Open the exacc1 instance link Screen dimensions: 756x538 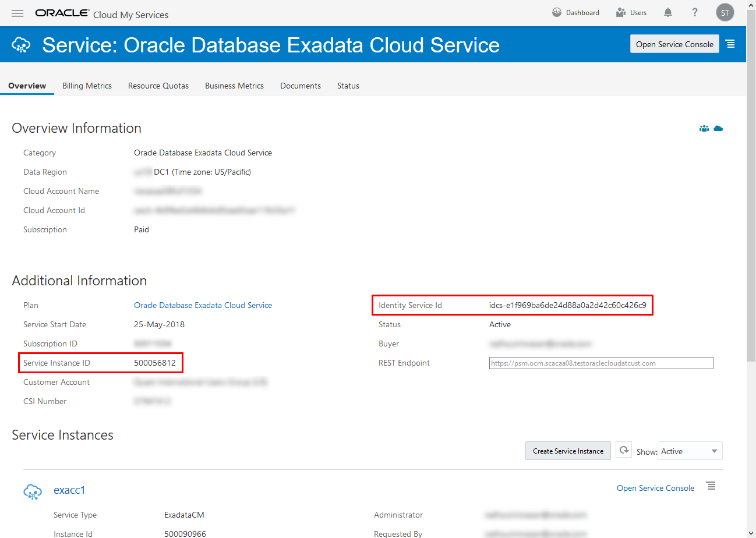pyautogui.click(x=69, y=490)
